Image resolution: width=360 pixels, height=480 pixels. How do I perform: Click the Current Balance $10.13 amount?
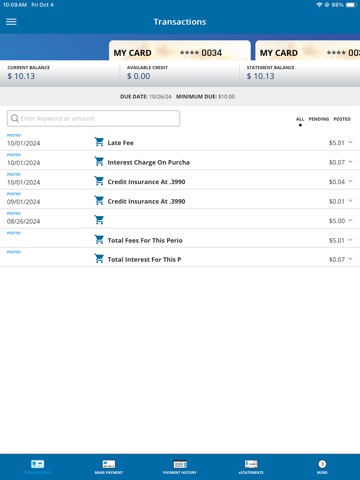(21, 76)
